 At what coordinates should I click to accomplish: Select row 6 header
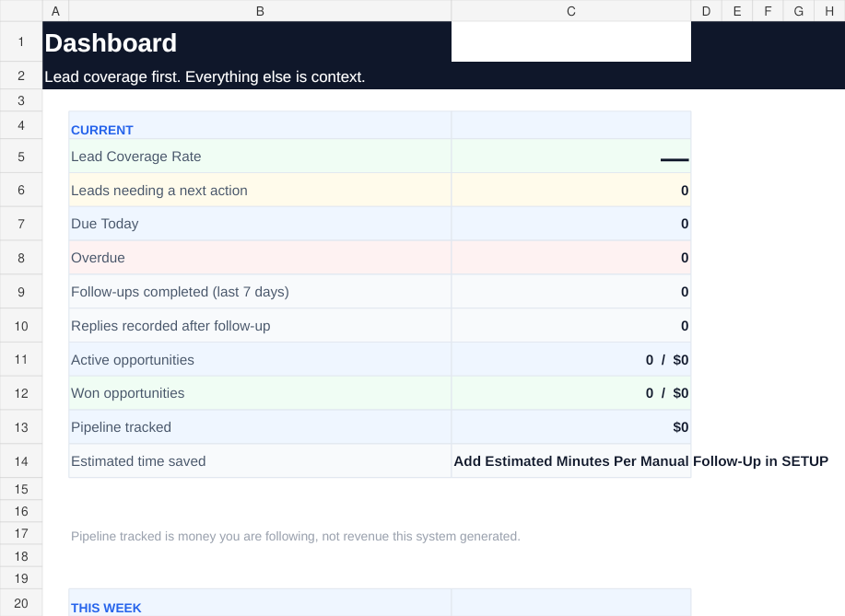click(21, 190)
